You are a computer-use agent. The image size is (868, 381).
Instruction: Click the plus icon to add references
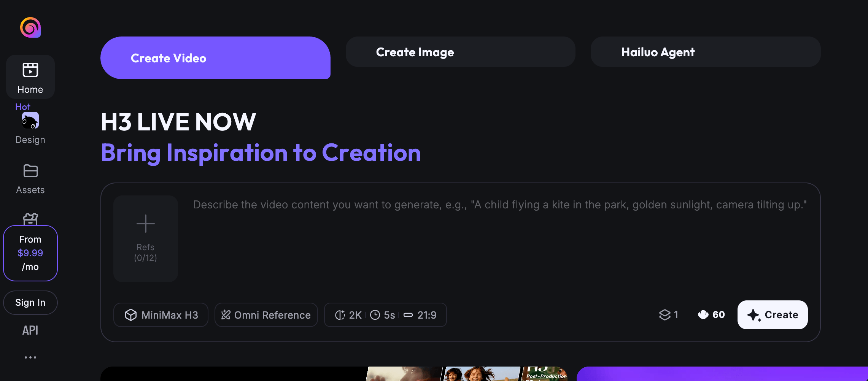(x=146, y=224)
